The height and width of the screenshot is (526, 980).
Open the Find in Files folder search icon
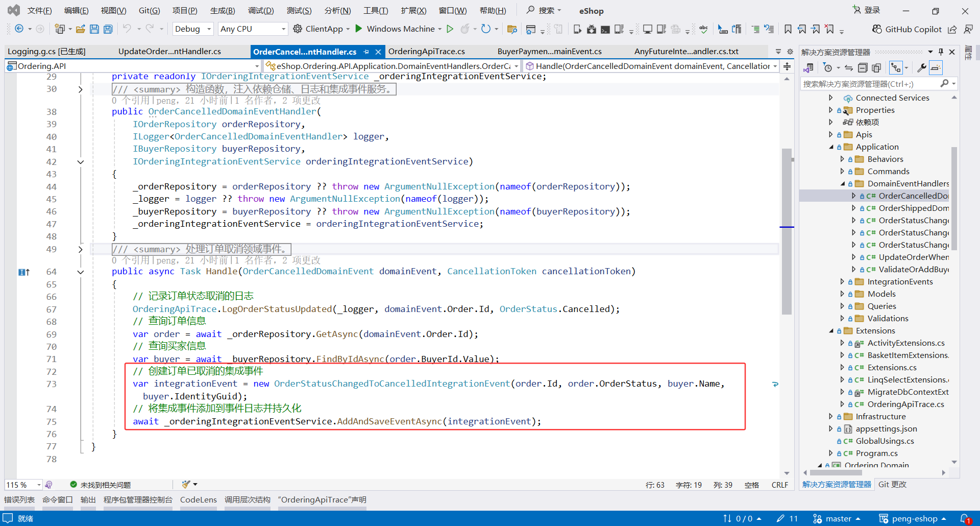click(512, 29)
